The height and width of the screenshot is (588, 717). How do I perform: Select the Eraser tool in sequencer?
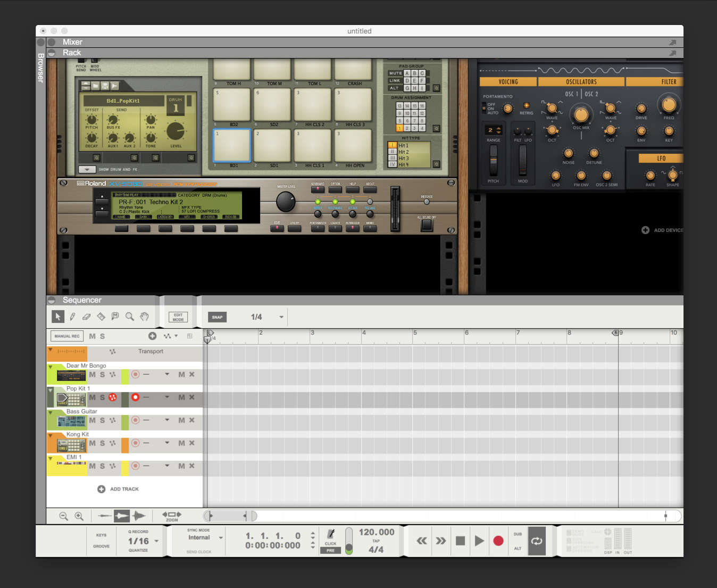point(87,317)
